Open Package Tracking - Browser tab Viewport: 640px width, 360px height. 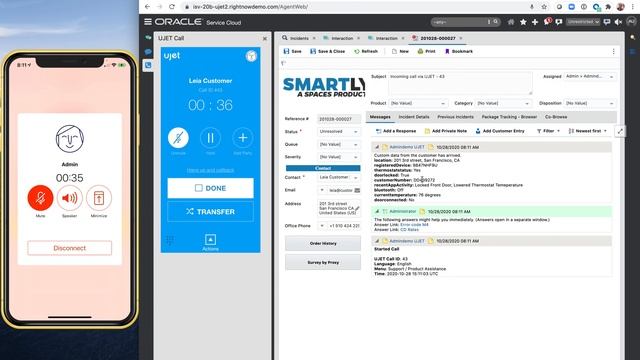point(509,117)
